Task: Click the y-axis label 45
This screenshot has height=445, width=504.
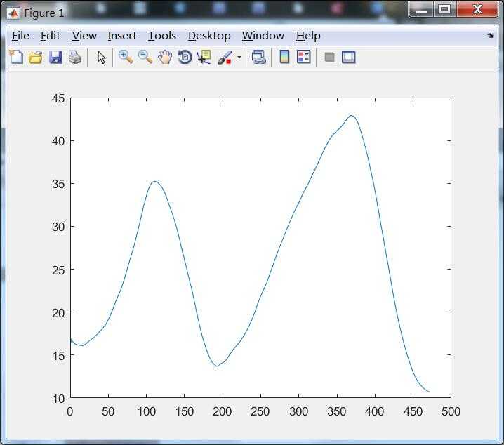Action: tap(58, 98)
